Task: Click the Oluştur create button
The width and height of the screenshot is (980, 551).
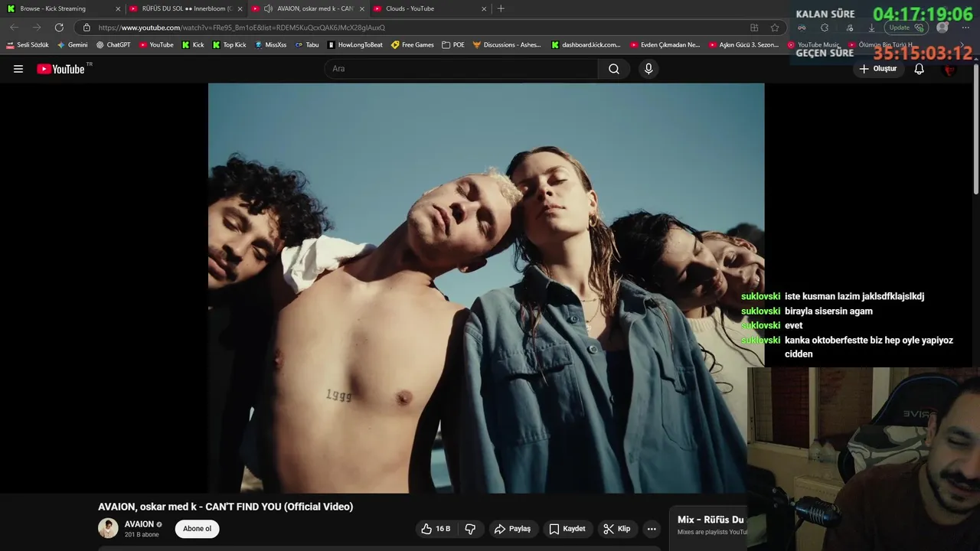Action: tap(877, 69)
